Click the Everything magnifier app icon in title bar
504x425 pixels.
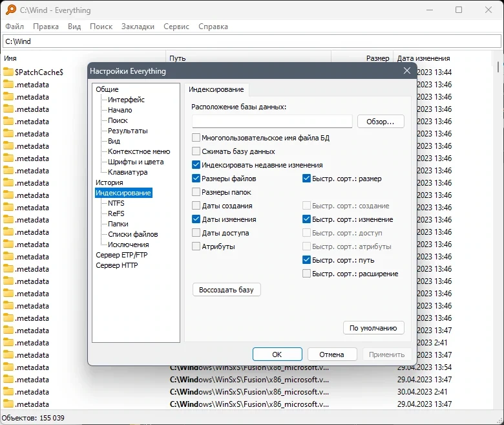[x=10, y=10]
